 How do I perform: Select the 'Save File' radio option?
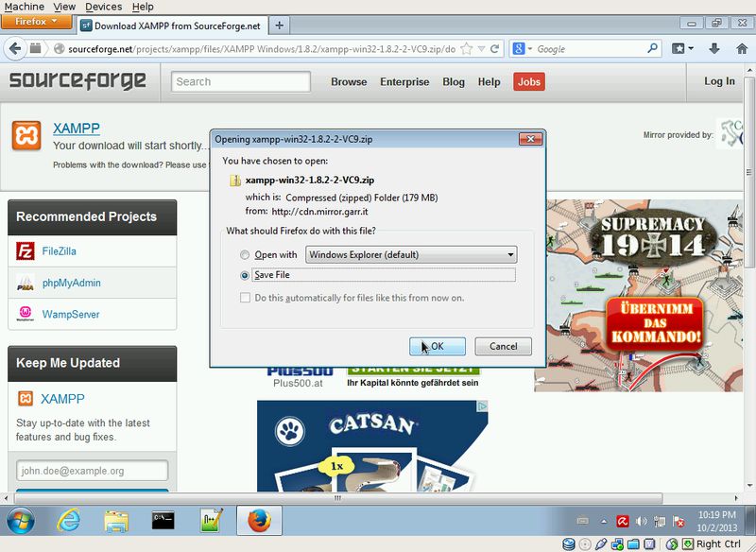(246, 275)
